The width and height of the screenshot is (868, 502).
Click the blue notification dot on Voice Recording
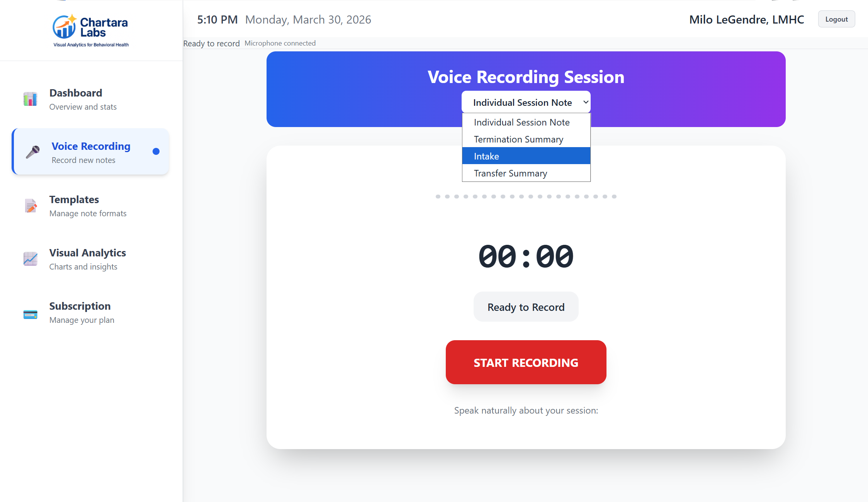[x=156, y=151]
